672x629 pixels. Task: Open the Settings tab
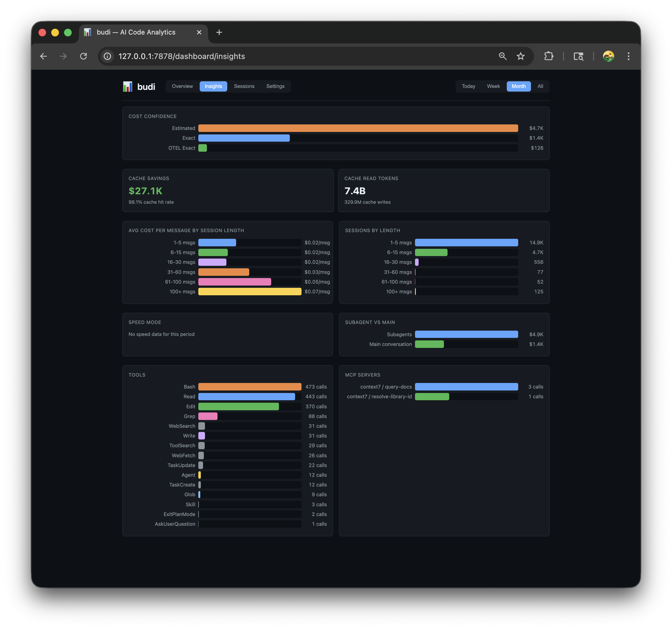(275, 86)
